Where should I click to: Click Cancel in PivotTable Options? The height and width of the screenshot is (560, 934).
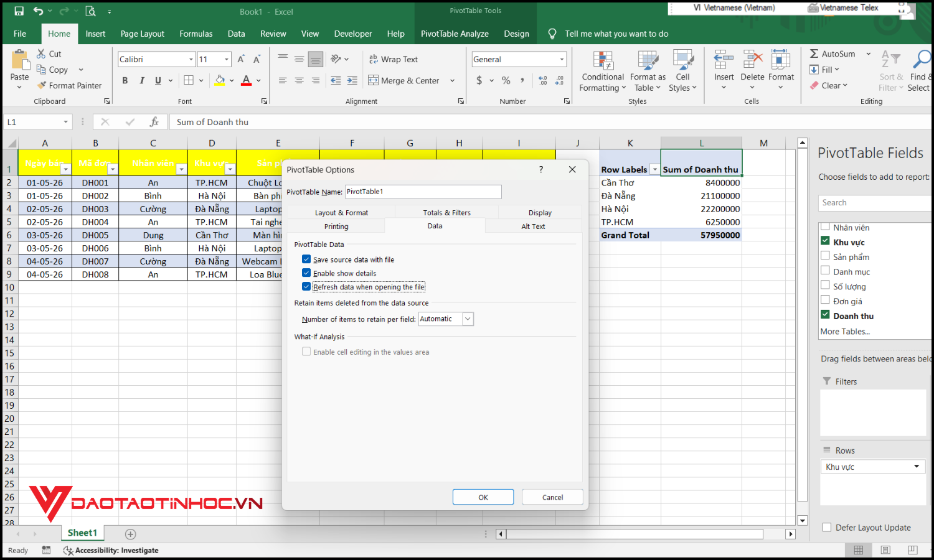pyautogui.click(x=552, y=497)
